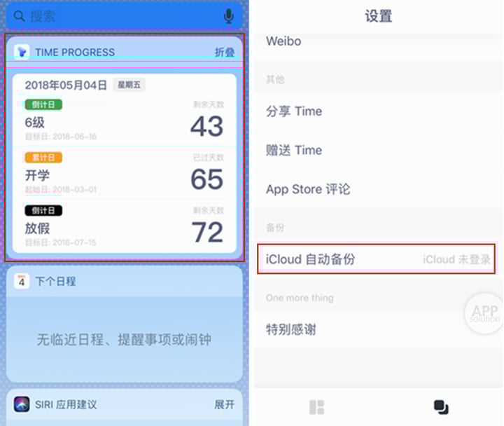Select the 开学 accumulated days entry

[x=125, y=173]
